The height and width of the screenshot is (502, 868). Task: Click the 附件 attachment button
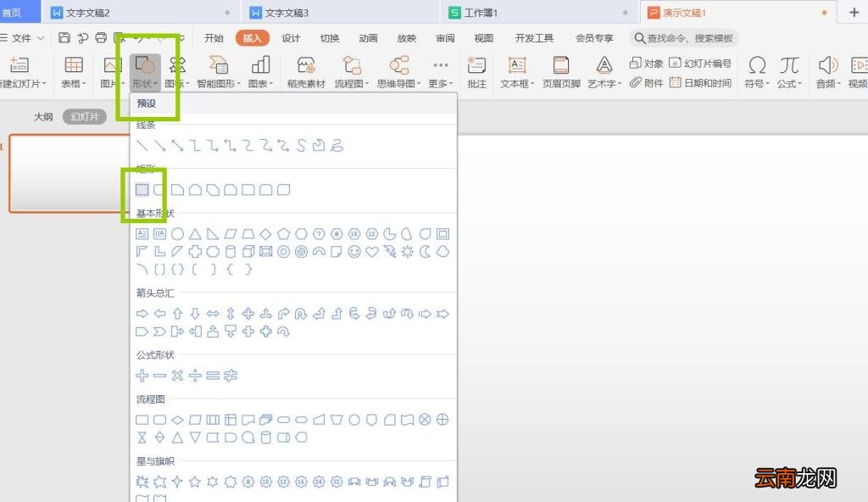(647, 82)
